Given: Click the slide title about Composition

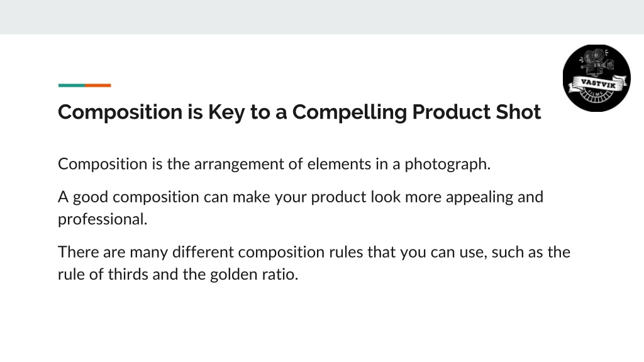Looking at the screenshot, I should [299, 112].
